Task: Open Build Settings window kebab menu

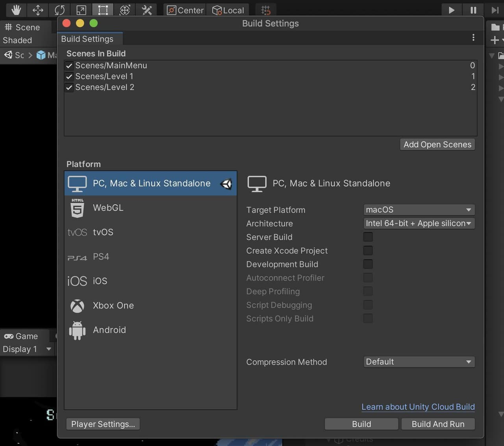Action: tap(473, 37)
